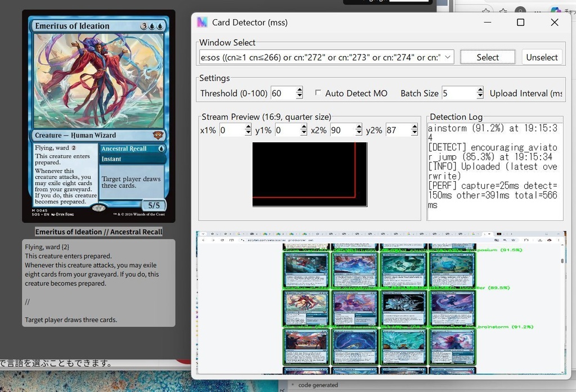Increase y1% with the up arrow
Screen dimensions: 576x392
click(303, 127)
